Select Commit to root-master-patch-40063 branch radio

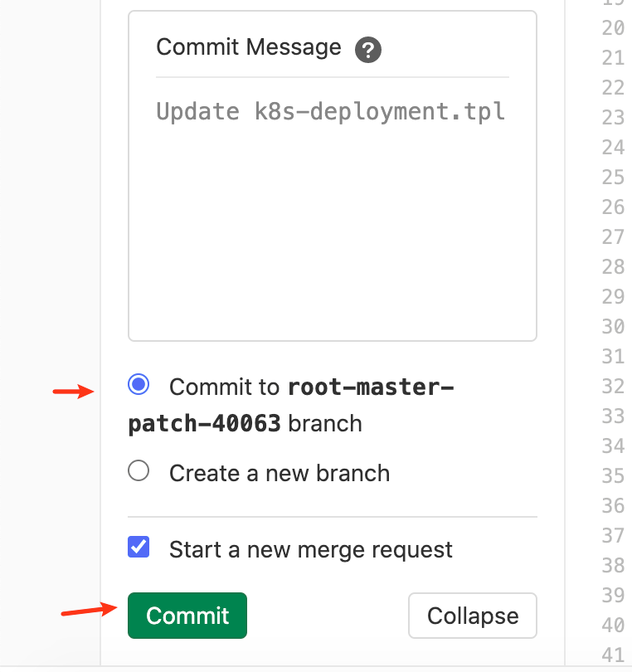tap(139, 384)
